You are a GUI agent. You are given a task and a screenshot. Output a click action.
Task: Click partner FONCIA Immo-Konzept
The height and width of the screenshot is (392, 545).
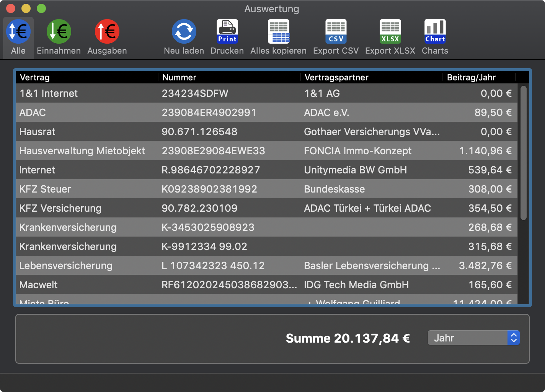(358, 151)
